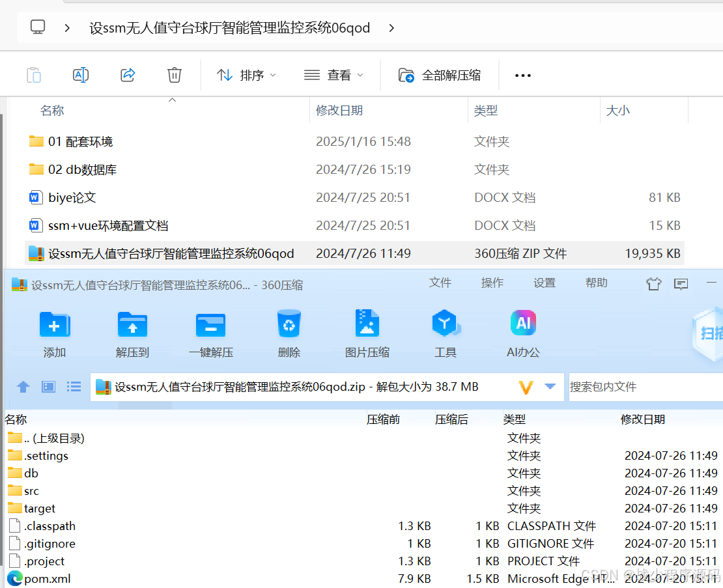
Task: Open the 文件 menu in 360压缩
Action: [440, 283]
